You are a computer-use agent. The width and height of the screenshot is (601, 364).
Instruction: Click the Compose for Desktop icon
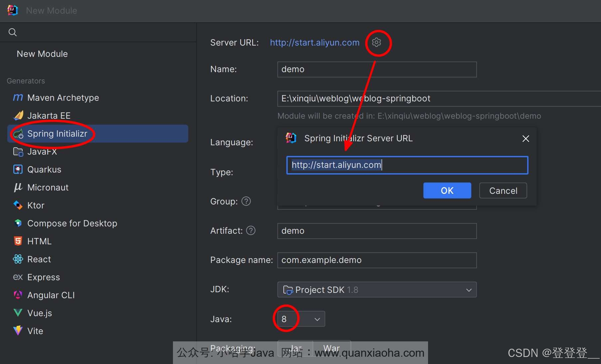point(18,223)
